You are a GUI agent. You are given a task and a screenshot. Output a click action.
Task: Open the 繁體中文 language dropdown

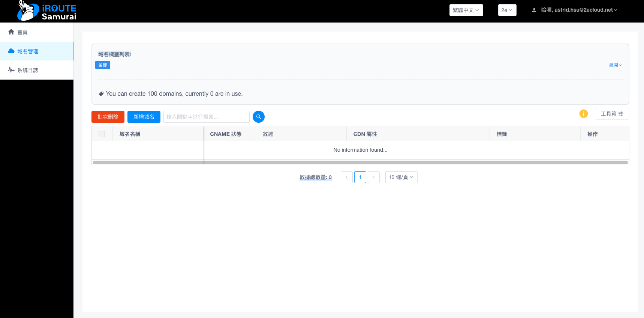(466, 10)
